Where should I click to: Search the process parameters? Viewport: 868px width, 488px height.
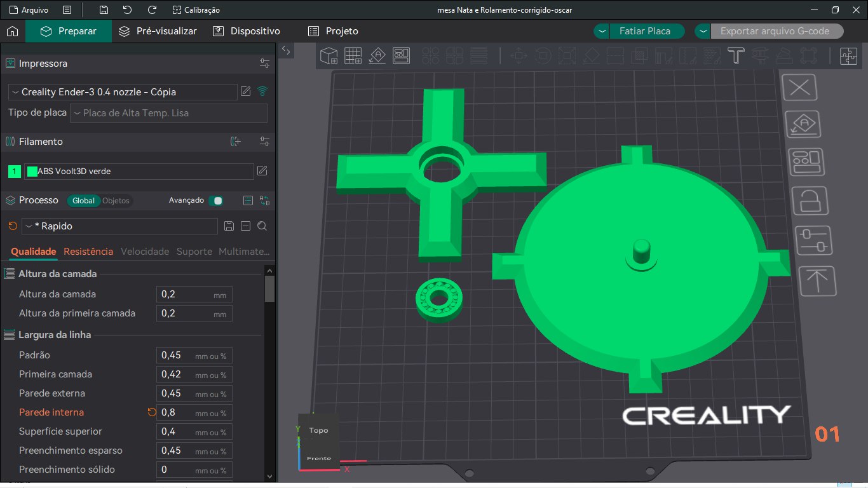pyautogui.click(x=262, y=226)
